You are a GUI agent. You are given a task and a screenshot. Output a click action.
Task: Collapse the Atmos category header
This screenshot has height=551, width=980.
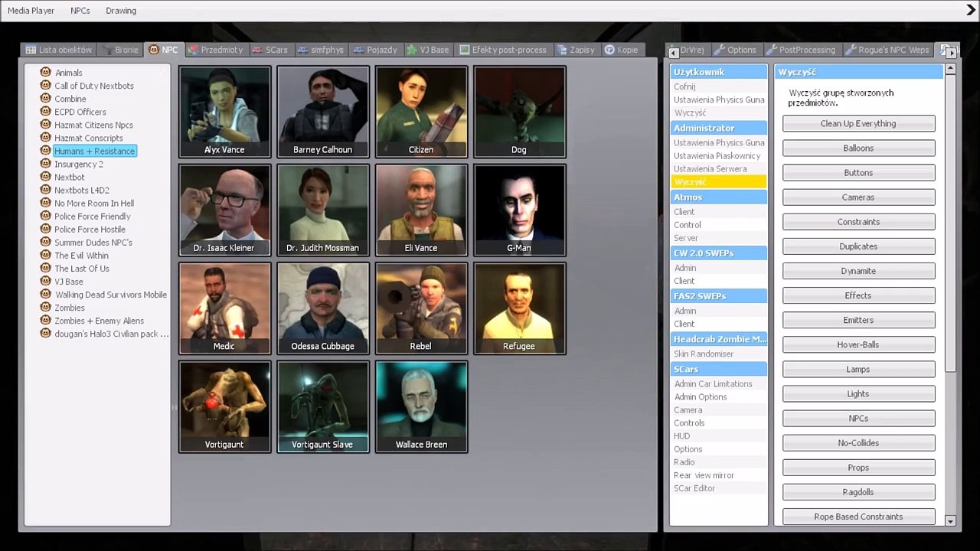tap(718, 197)
